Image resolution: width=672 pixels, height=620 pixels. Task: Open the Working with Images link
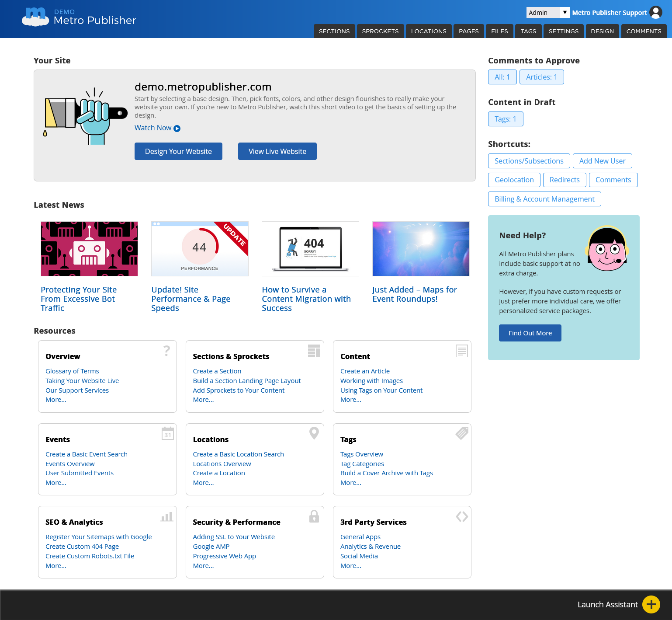coord(371,381)
